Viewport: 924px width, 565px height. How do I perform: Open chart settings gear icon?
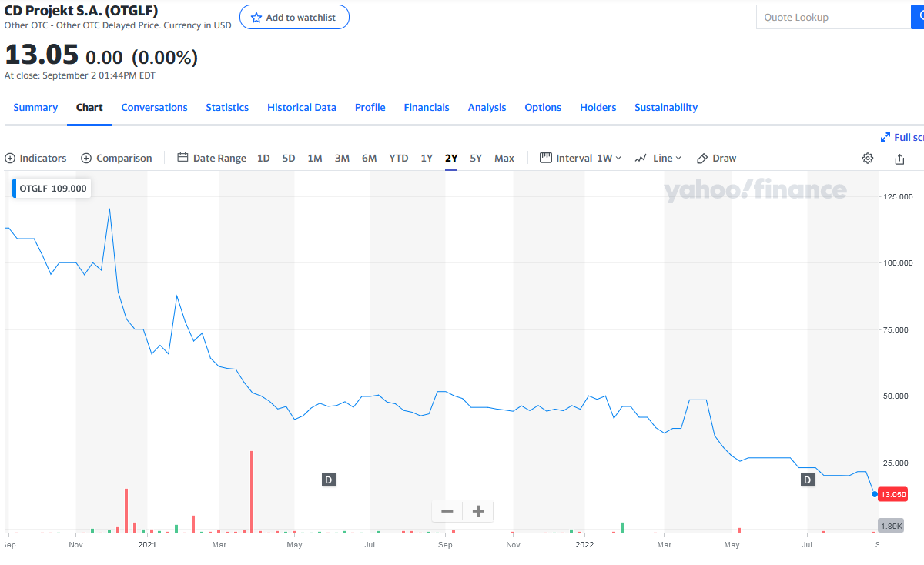(868, 159)
